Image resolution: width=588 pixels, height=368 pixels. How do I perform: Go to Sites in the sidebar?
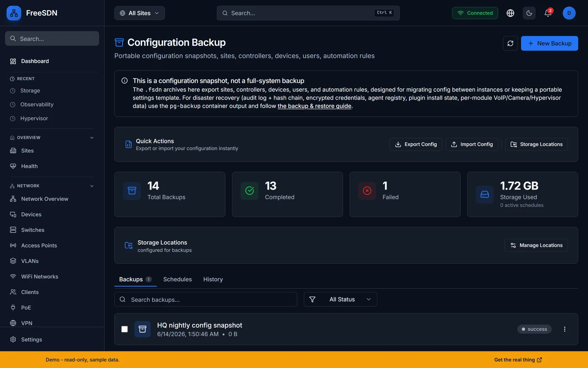52,151
